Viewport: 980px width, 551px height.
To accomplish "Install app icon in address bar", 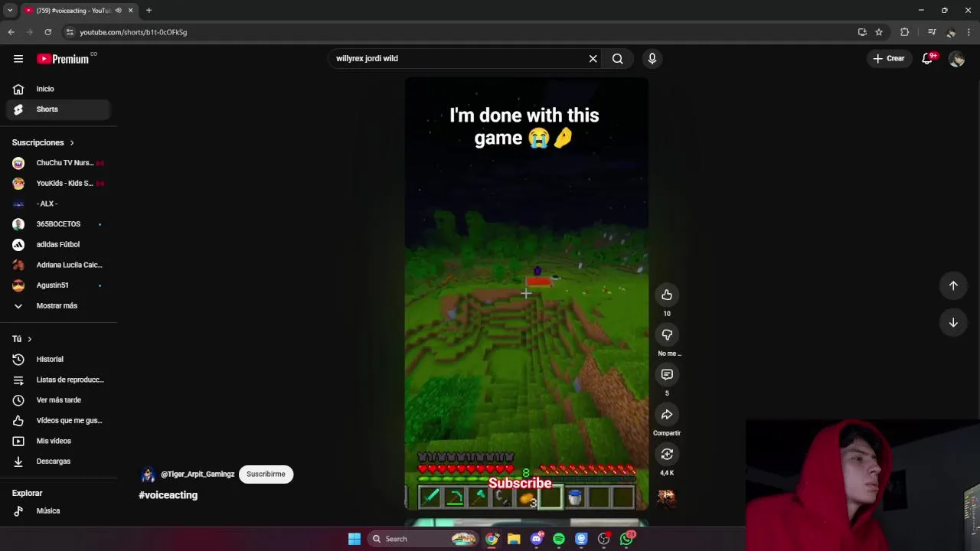I will 862,32.
